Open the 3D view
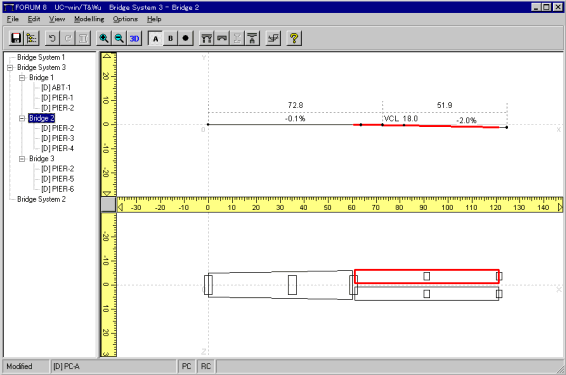This screenshot has height=375, width=566. coord(134,38)
